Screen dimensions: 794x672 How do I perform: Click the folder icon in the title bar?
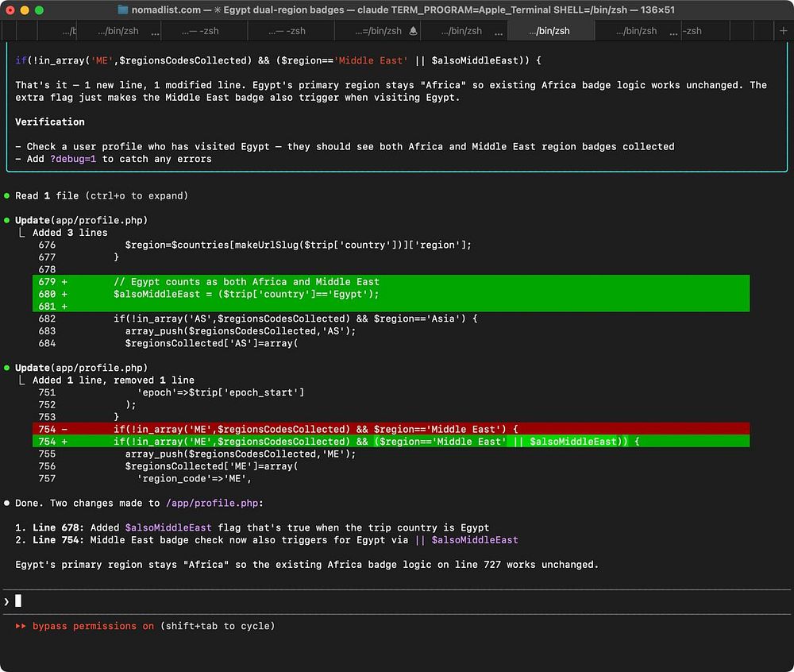[x=123, y=10]
